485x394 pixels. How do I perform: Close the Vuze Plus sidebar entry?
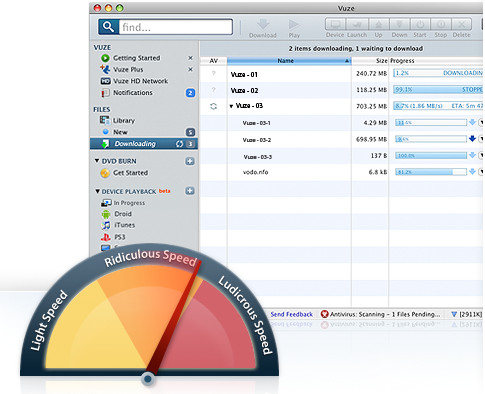pyautogui.click(x=190, y=69)
